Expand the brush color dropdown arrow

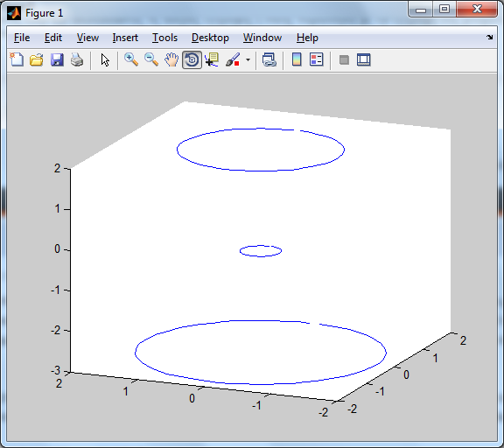click(x=248, y=59)
